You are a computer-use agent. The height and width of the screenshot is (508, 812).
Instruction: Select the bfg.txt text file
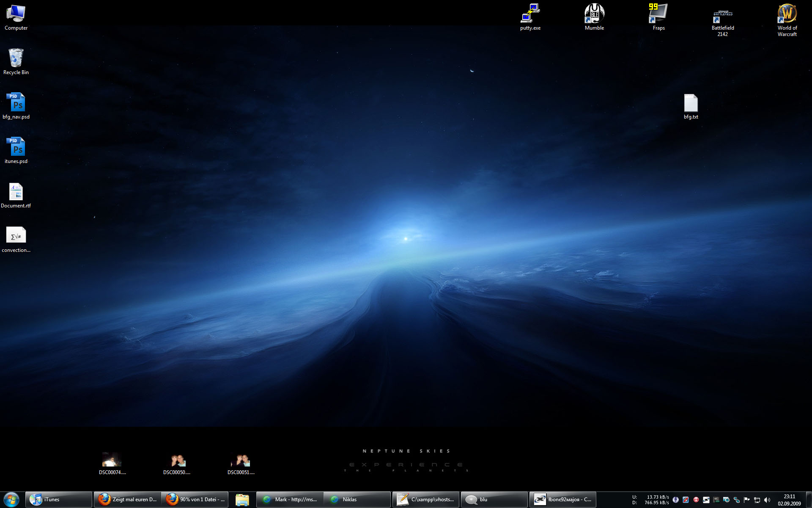point(691,104)
